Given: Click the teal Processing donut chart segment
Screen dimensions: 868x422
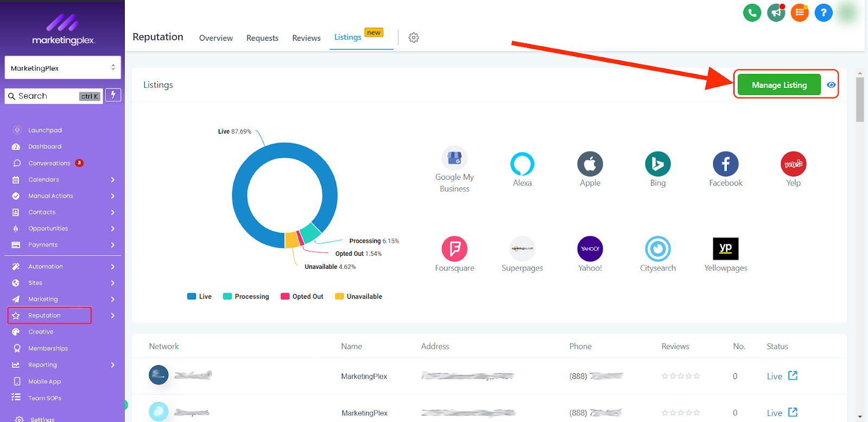Looking at the screenshot, I should pyautogui.click(x=310, y=232).
